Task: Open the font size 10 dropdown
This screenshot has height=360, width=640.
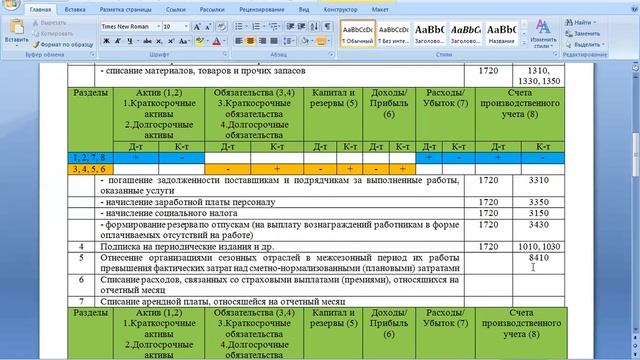Action: point(186,27)
